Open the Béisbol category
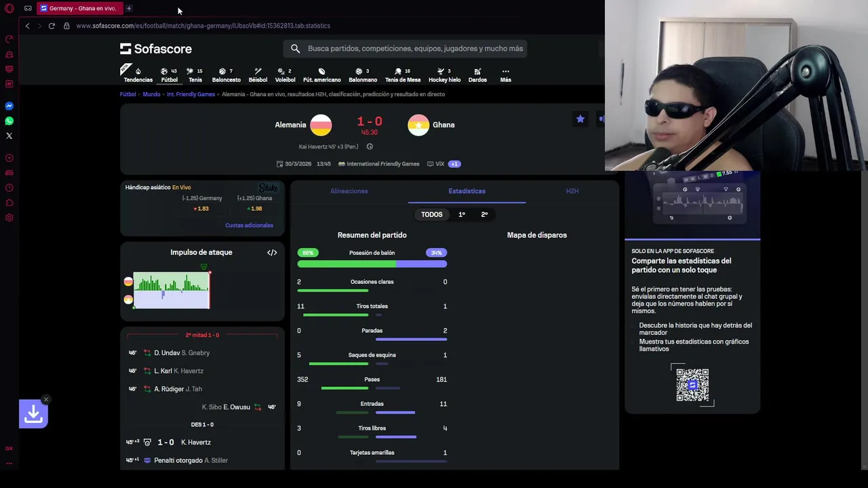This screenshot has height=488, width=868. tap(258, 75)
